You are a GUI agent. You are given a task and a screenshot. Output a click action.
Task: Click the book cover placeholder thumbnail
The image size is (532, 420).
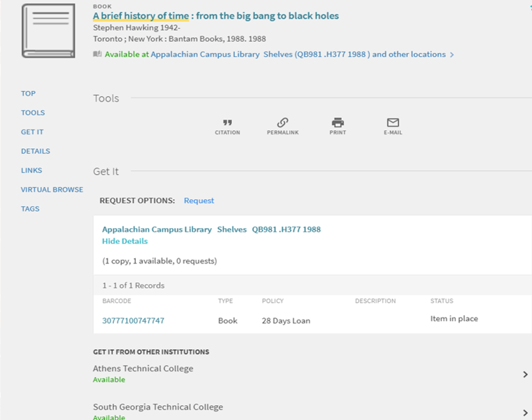click(x=48, y=30)
